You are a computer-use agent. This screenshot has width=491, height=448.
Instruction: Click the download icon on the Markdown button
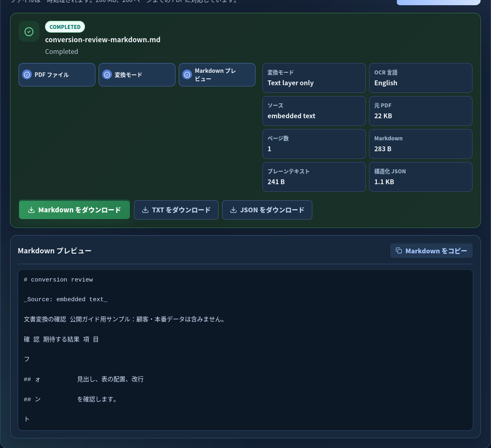tap(31, 210)
